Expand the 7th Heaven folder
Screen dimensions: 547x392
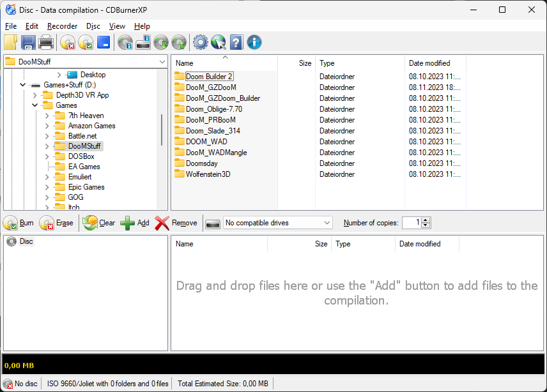coord(47,116)
